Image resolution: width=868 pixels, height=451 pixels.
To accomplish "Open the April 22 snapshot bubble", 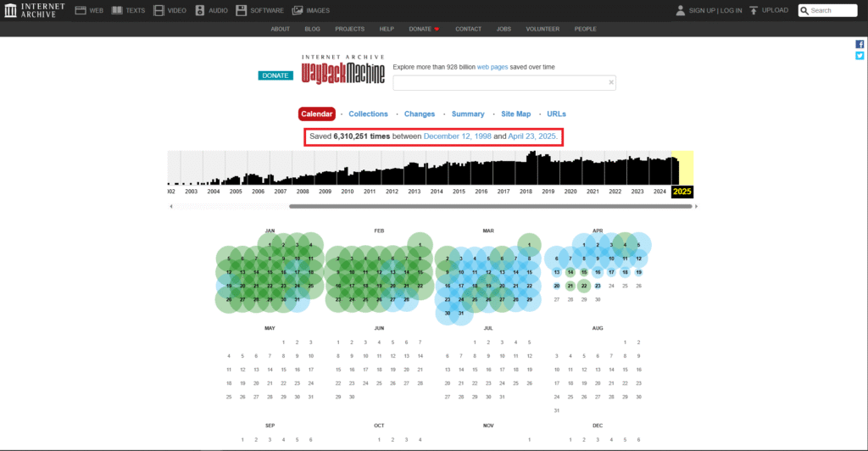I will [x=584, y=286].
